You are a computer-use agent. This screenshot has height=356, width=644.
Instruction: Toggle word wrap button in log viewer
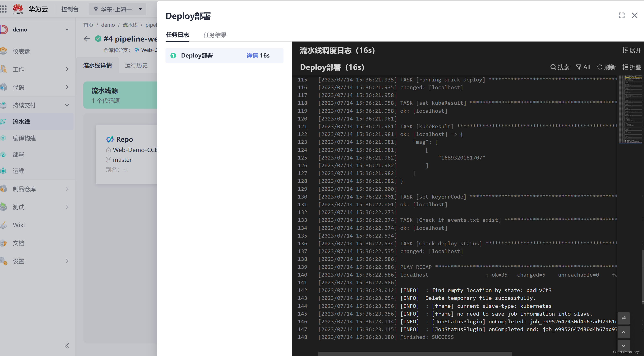tap(623, 318)
